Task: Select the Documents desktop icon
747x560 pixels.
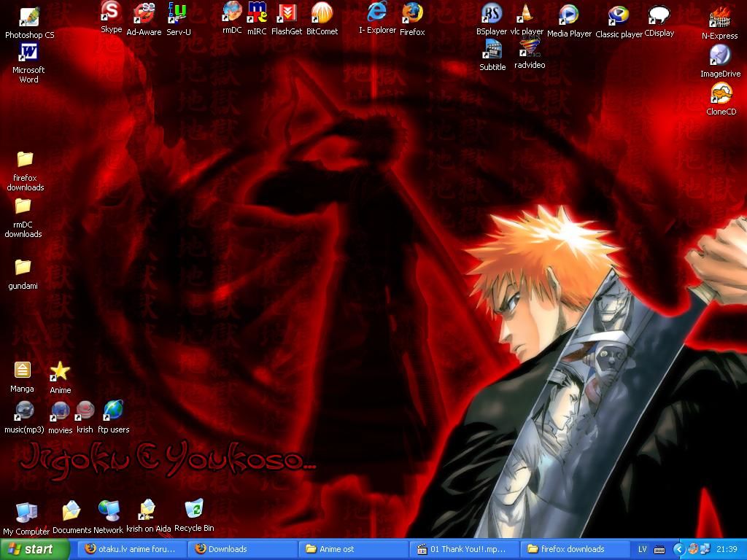Action: [71, 511]
